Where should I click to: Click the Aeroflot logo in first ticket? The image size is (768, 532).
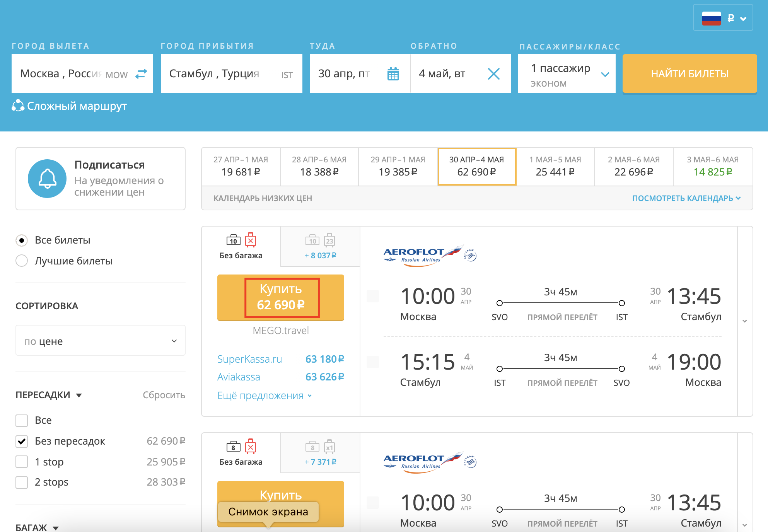tap(423, 255)
